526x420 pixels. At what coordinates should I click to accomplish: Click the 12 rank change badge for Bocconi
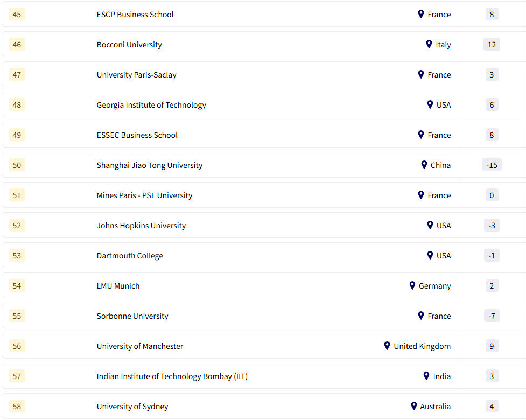coord(492,45)
